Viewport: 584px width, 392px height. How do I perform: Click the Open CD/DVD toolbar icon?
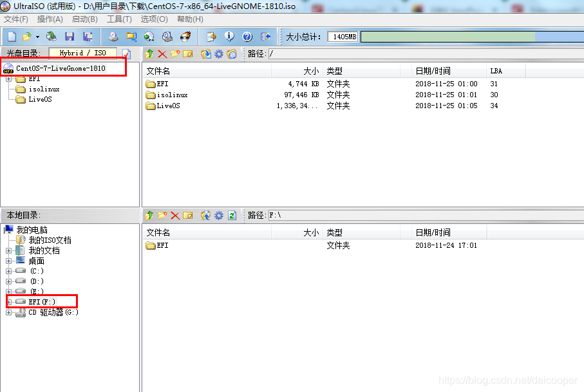coord(51,37)
